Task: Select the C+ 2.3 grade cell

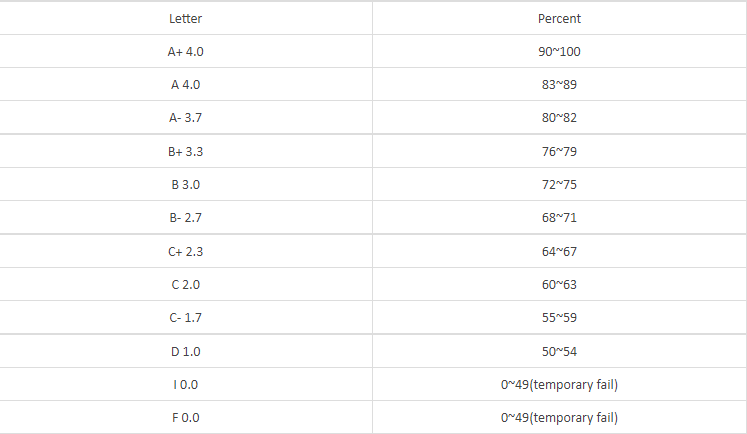Action: pos(186,251)
